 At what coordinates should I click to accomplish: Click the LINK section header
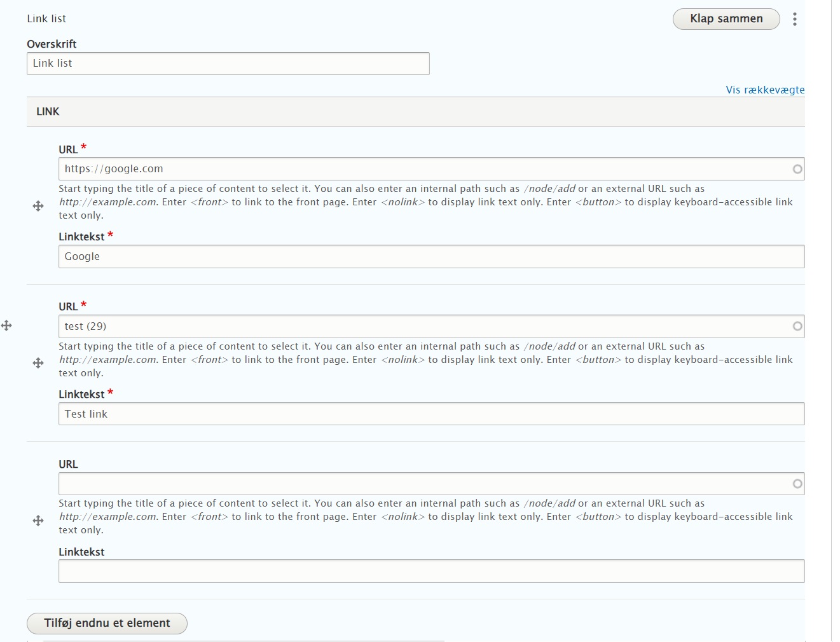(x=48, y=111)
